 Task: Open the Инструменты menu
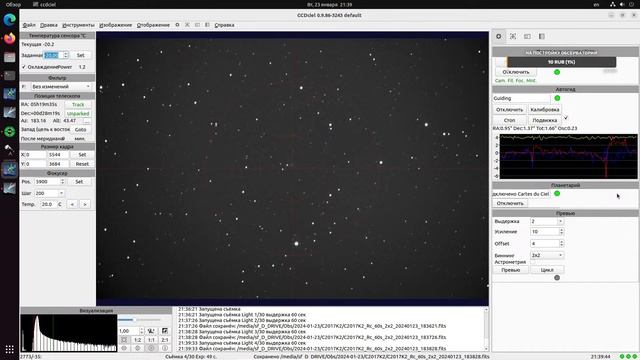coord(78,25)
